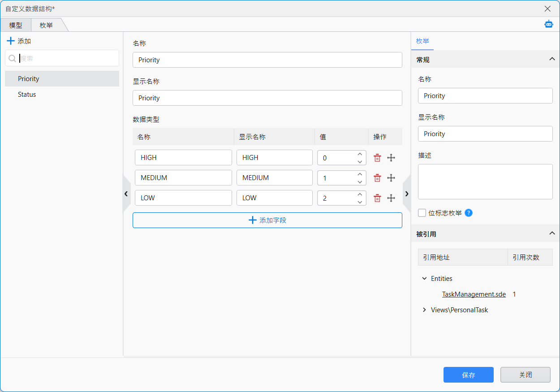Click the 保存 button

click(468, 375)
